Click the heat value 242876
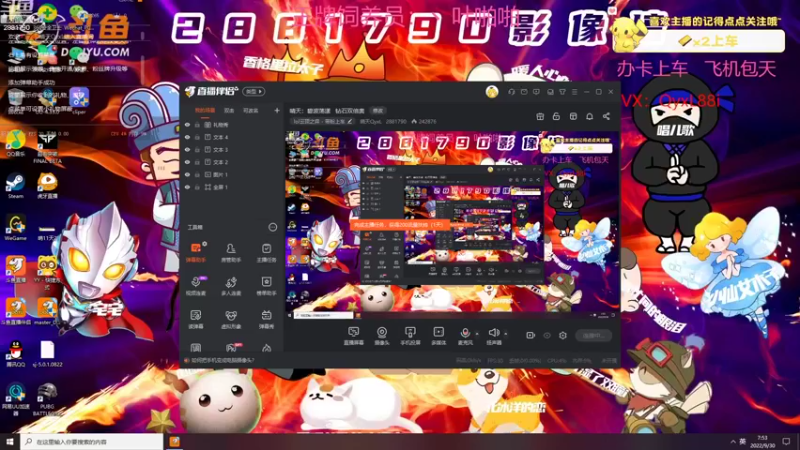Viewport: 800px width, 450px height. pos(427,121)
